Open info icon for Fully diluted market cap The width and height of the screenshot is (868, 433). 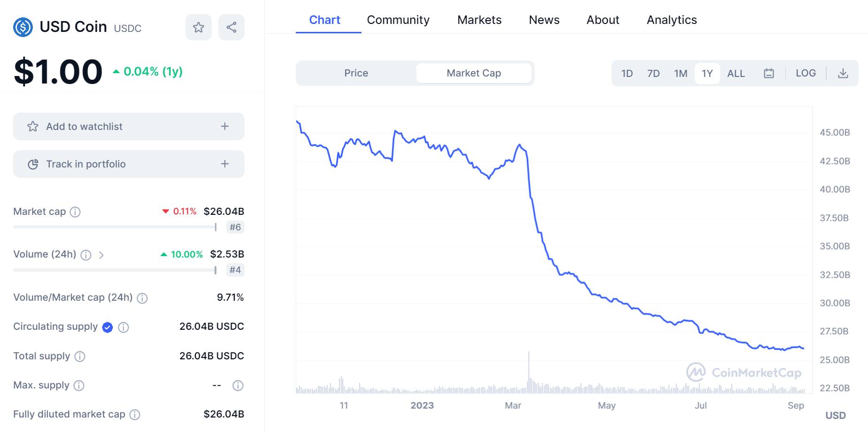(135, 415)
